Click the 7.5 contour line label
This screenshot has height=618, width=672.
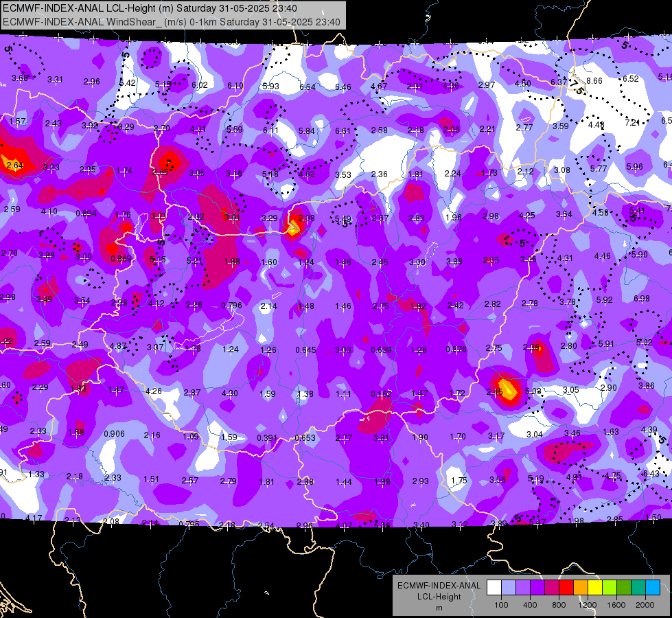577,87
